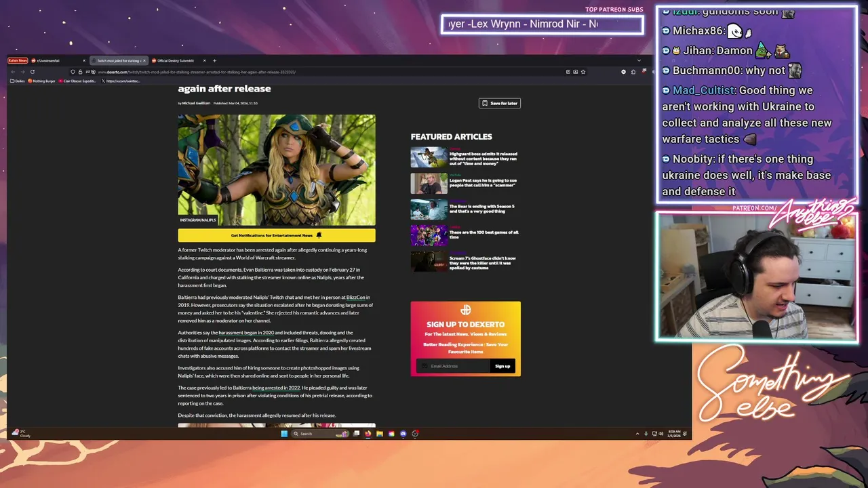Open the taskbar volume control
The image size is (868, 488).
pos(661,434)
